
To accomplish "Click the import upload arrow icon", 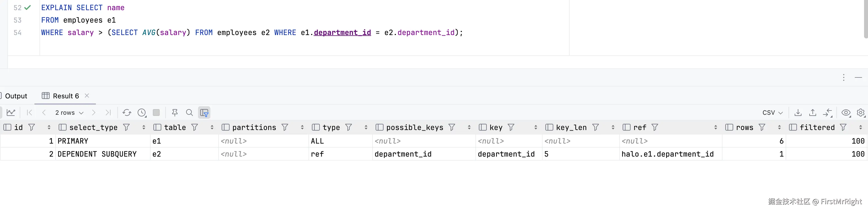I will [x=812, y=113].
